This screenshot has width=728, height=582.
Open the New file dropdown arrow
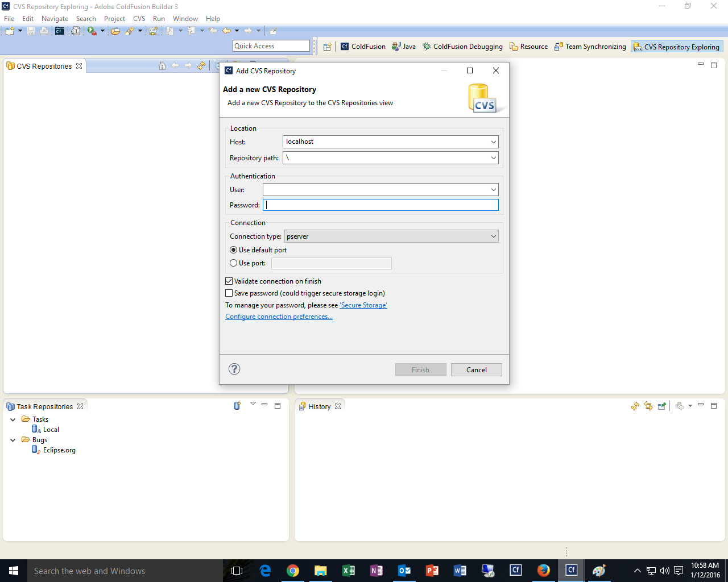click(x=20, y=31)
